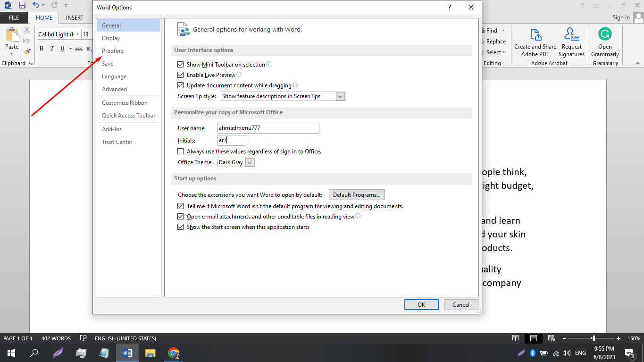Click the Save icon in Quick Access Toolbar
This screenshot has width=644, height=362.
[22, 5]
